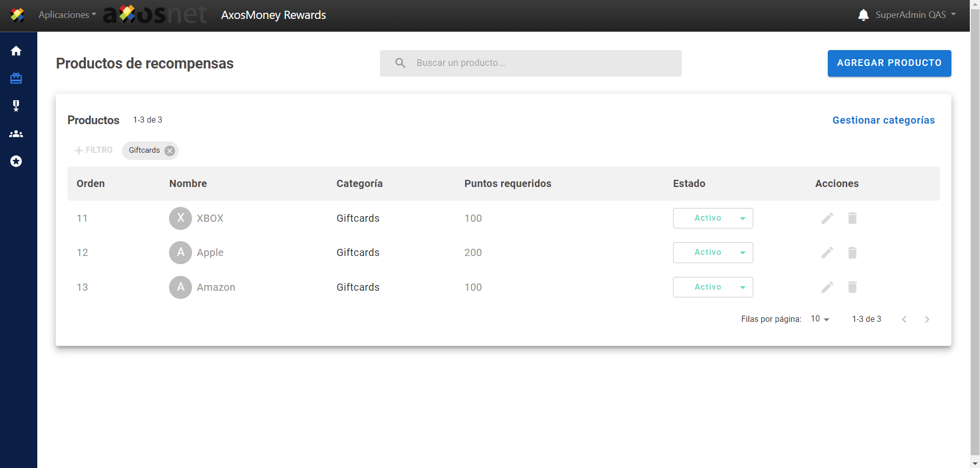Open the SuperAdmin QAS user menu
The width and height of the screenshot is (980, 468).
point(915,15)
